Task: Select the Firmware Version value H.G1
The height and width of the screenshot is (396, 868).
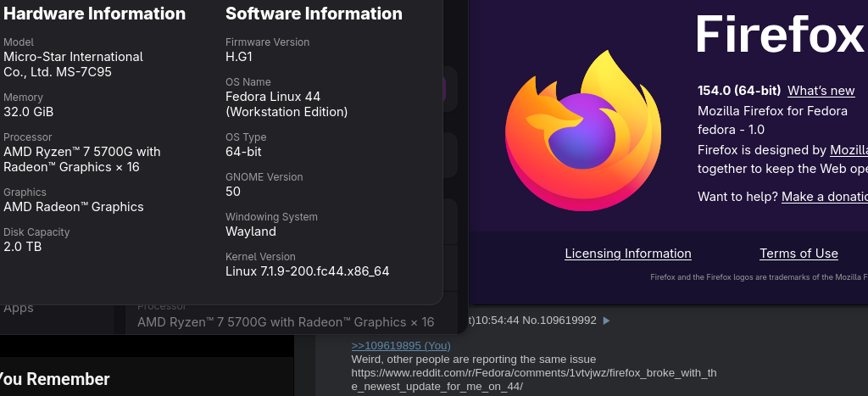Action: click(x=239, y=57)
